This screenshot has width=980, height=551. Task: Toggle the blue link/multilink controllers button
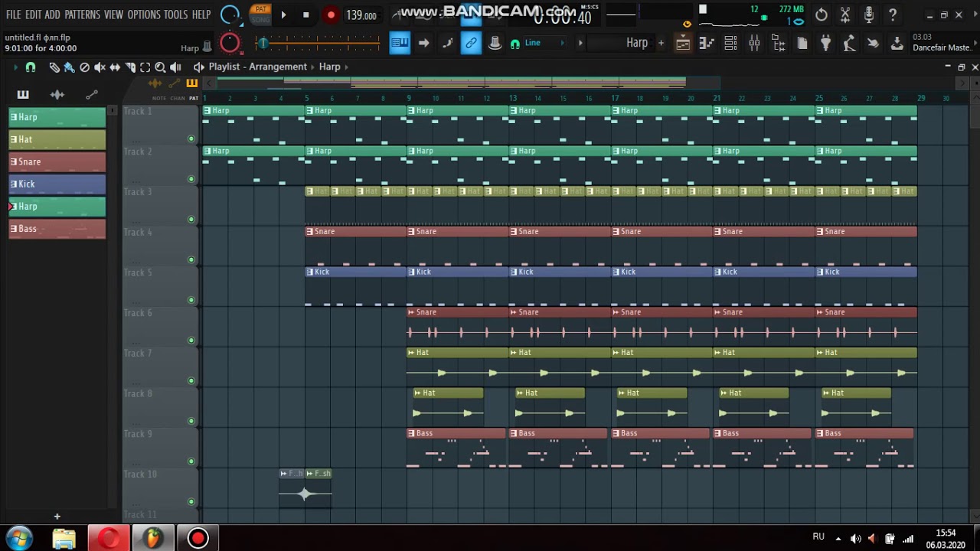[471, 44]
